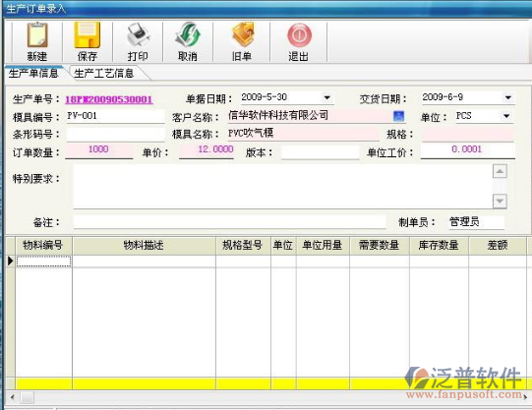Viewport: 532px width, 410px height.
Task: Cancel changes with the 取消 icon
Action: [188, 35]
